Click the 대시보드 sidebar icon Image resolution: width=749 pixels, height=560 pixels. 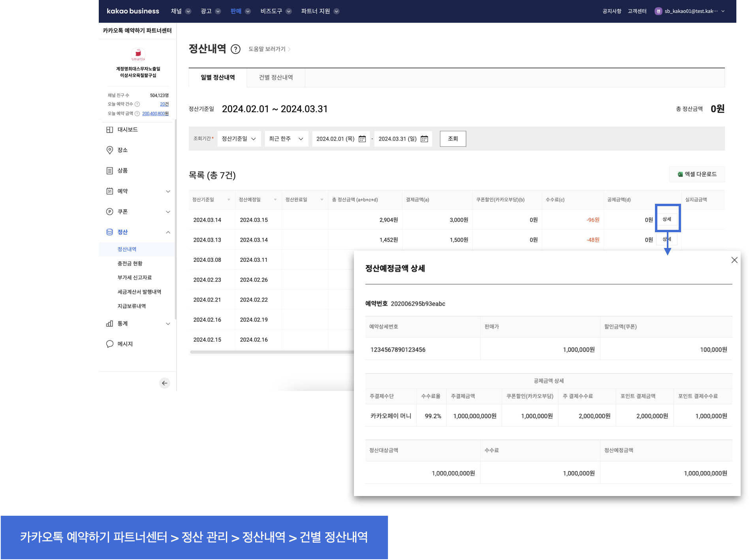tap(110, 130)
